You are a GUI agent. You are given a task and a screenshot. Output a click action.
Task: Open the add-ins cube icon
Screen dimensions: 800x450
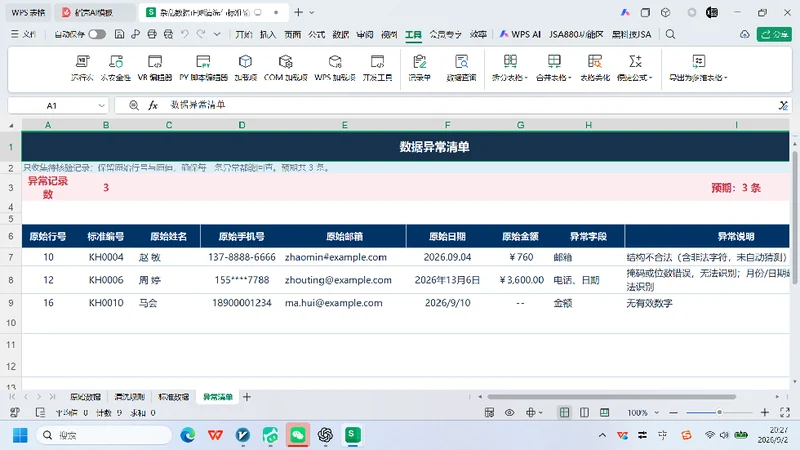245,68
